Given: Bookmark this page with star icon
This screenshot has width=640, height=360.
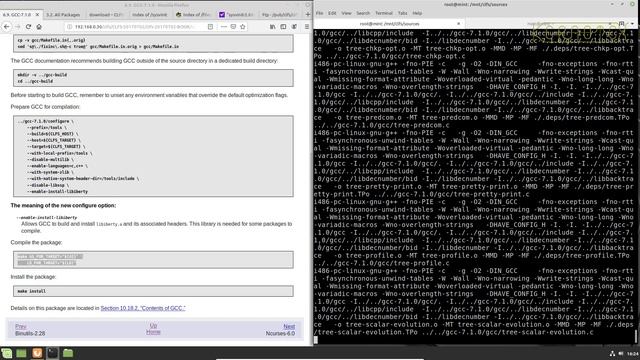Looking at the screenshot, I should [243, 27].
